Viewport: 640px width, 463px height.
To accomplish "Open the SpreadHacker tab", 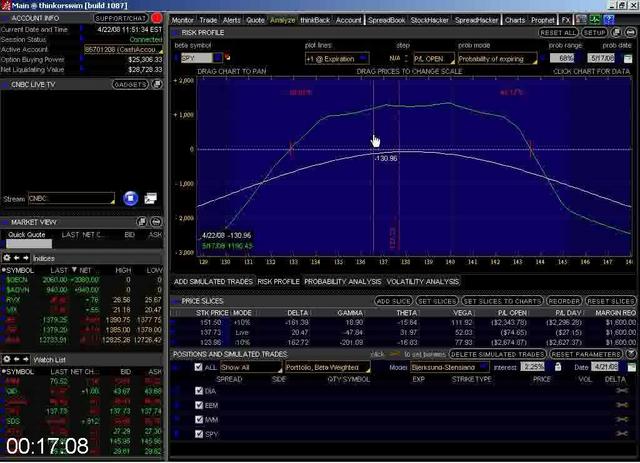I will coord(476,20).
